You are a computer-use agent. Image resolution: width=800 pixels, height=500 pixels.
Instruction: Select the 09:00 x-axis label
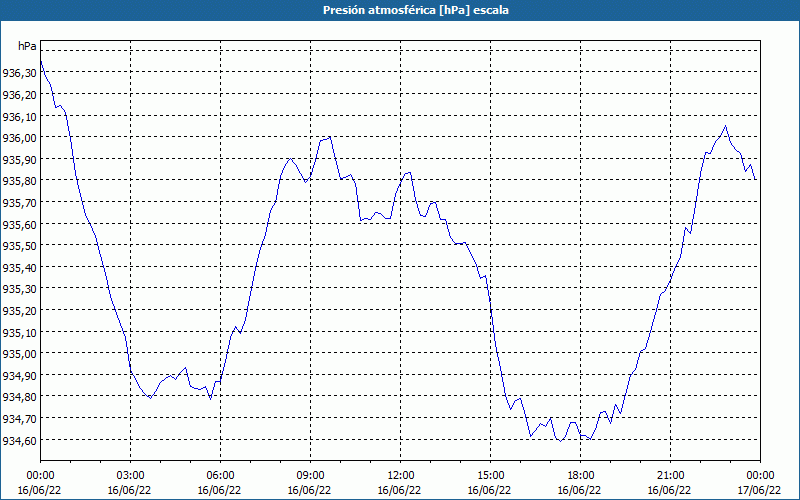310,476
